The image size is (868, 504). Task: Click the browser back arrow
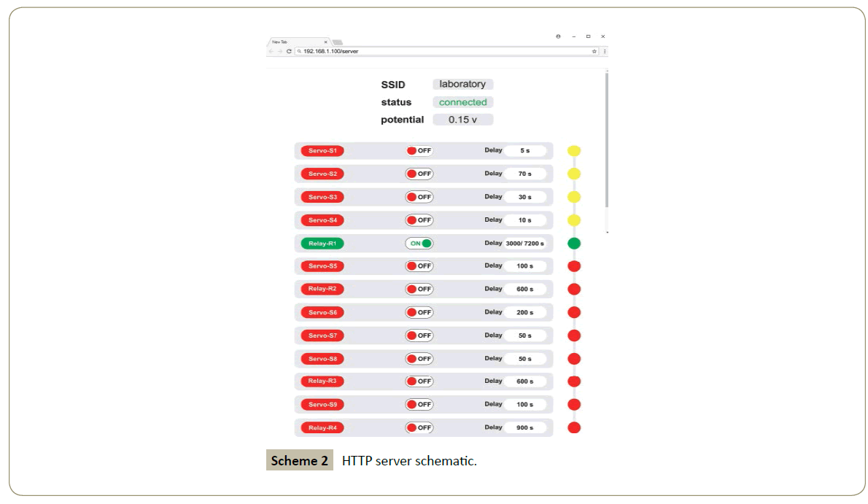[x=271, y=52]
